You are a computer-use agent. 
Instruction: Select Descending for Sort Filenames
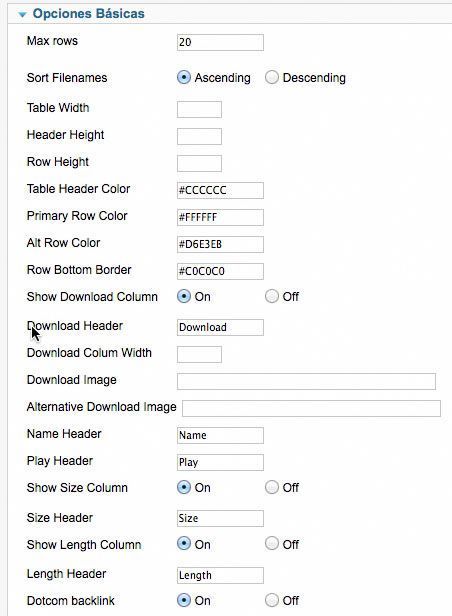(x=272, y=77)
